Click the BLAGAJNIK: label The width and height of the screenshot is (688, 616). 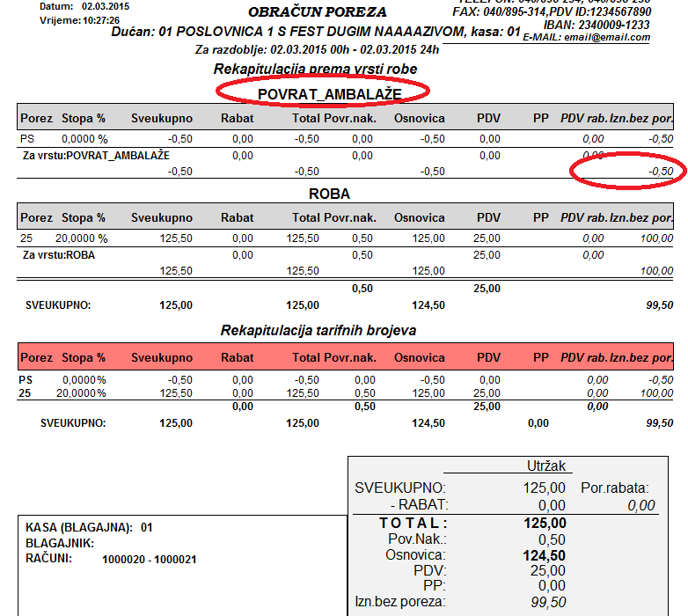pyautogui.click(x=60, y=543)
